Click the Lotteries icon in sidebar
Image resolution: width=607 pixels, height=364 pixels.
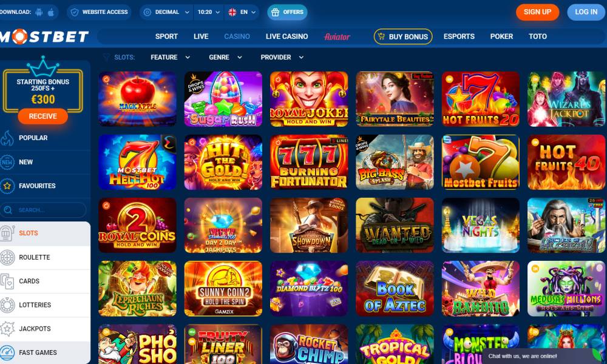(7, 305)
